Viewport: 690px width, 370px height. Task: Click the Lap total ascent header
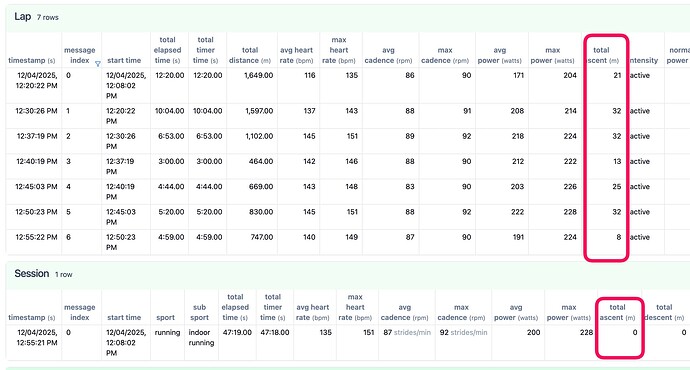click(603, 55)
